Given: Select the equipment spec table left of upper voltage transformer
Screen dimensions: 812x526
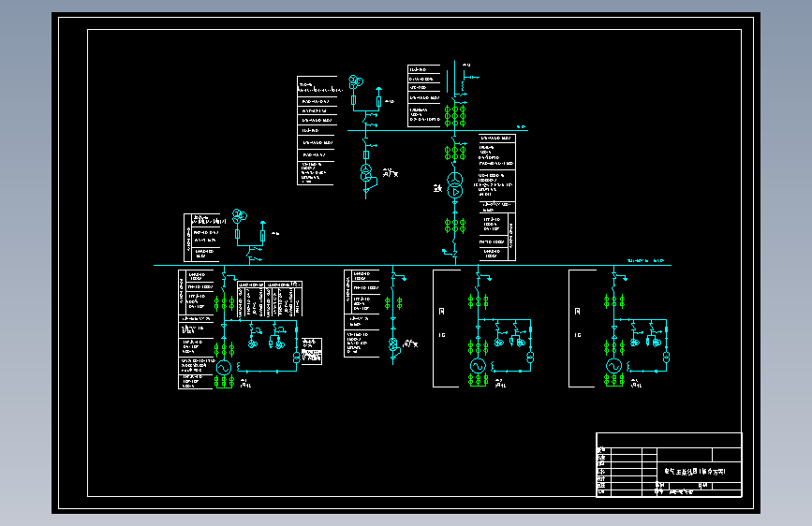Looking at the screenshot, I should point(317,130).
